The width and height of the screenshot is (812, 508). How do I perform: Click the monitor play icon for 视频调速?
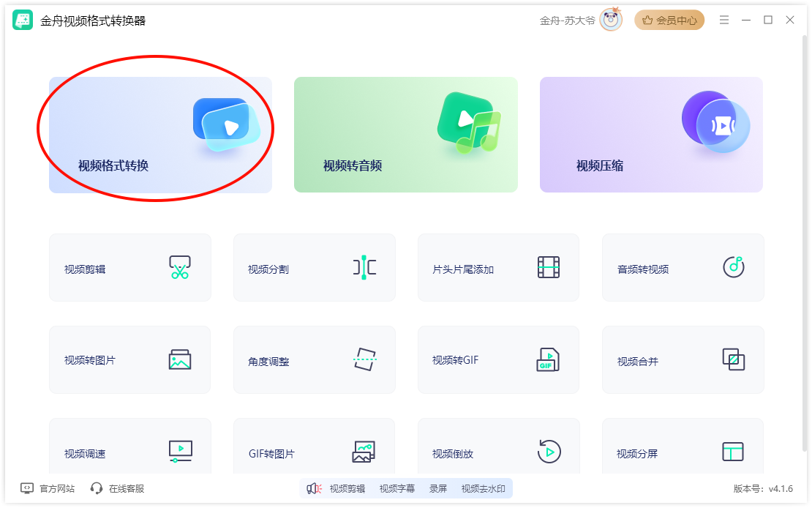click(x=180, y=452)
